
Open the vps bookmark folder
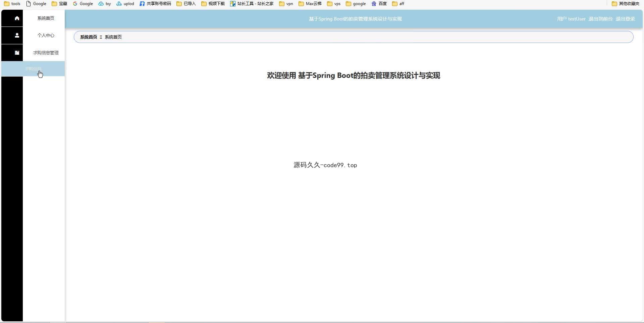tap(334, 4)
